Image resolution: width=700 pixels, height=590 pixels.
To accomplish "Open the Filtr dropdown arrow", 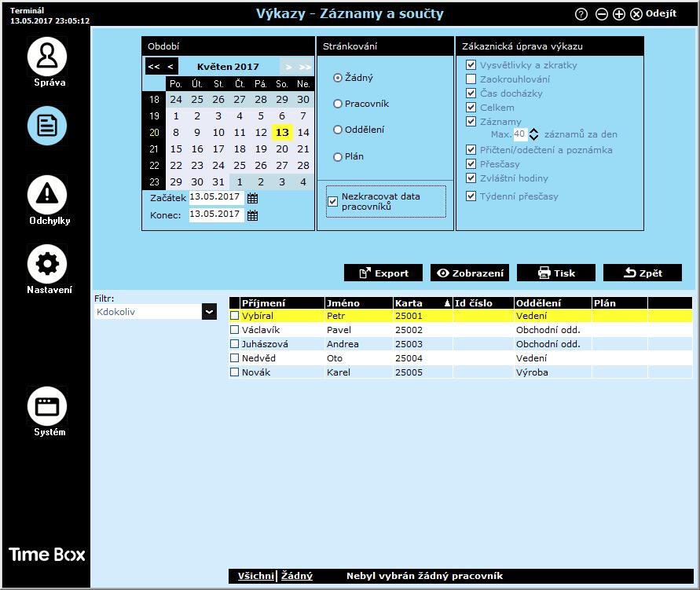I will (210, 312).
